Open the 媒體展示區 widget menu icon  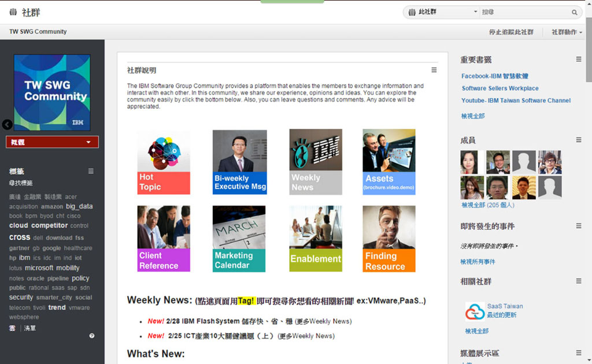[578, 352]
